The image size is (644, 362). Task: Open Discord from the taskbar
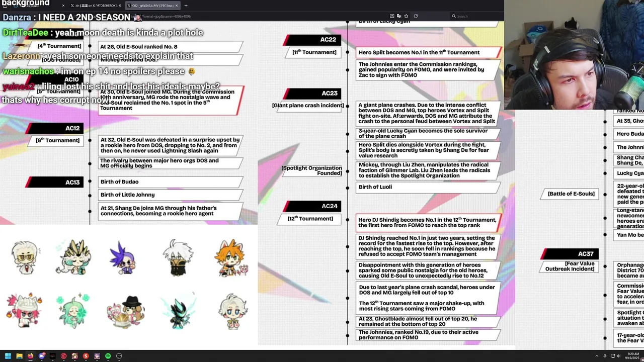41,356
